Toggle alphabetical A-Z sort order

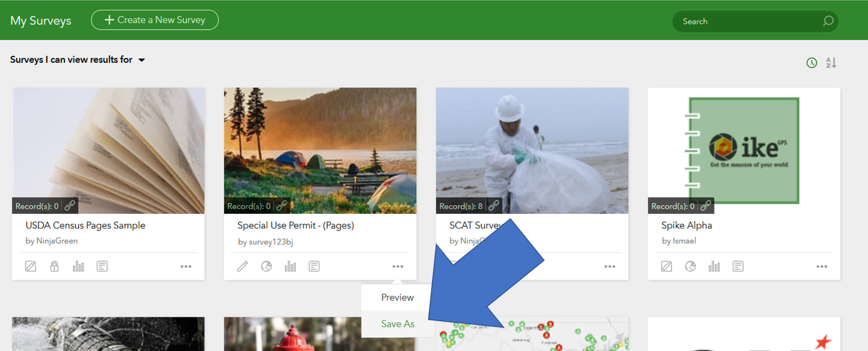point(831,63)
